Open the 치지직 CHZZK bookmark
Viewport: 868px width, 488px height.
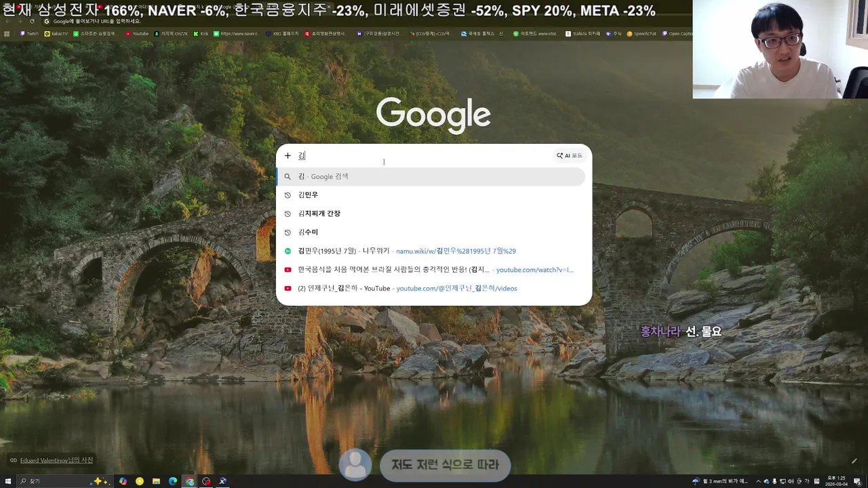(x=171, y=33)
